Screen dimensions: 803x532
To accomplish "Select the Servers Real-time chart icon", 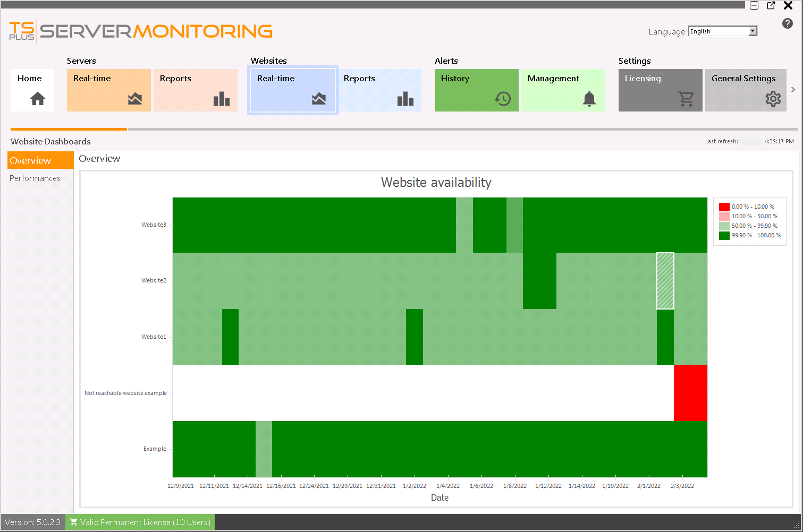I will coord(135,98).
